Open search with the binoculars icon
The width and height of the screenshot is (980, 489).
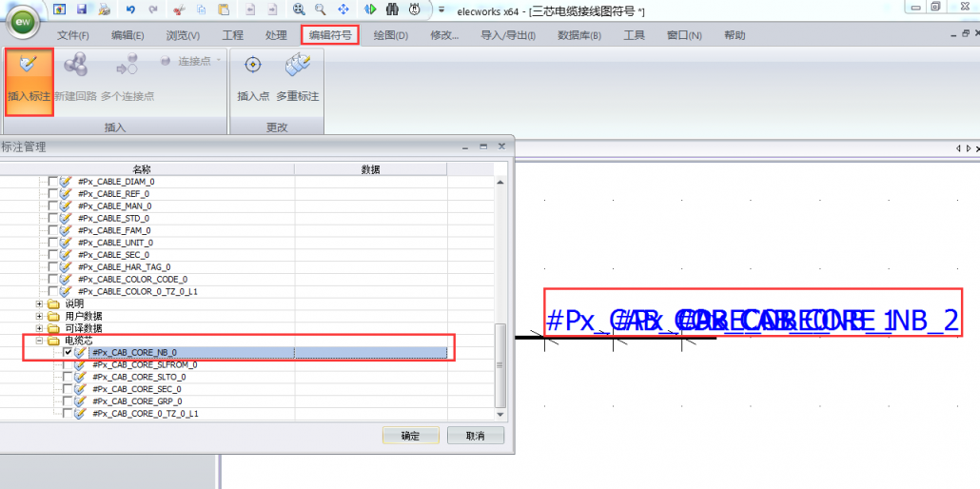coord(393,9)
